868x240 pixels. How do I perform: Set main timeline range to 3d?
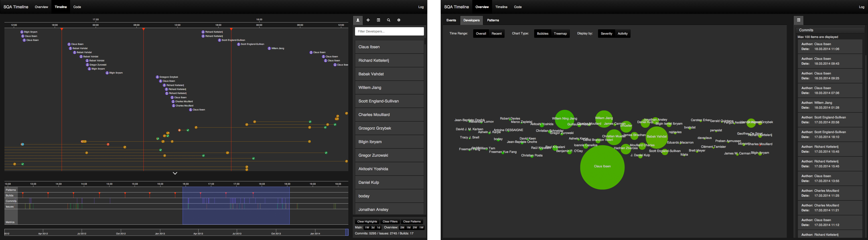373,228
